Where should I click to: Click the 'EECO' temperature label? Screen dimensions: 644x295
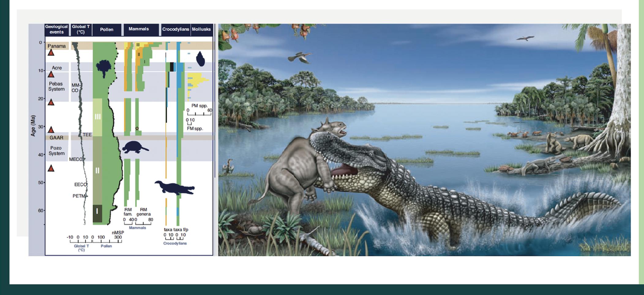coord(80,185)
